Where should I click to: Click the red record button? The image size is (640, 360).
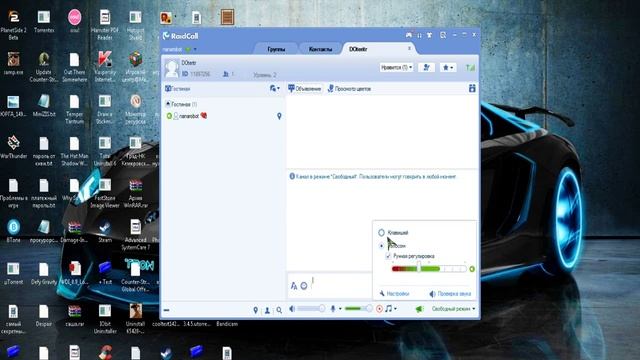(x=379, y=309)
